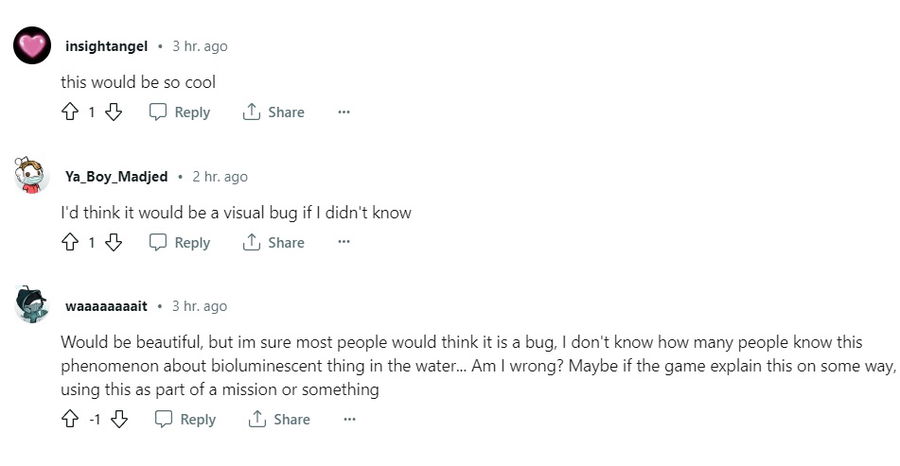Viewport: 900px width, 466px height.
Task: Open waaaaaaaait's avatar image
Action: click(x=33, y=305)
